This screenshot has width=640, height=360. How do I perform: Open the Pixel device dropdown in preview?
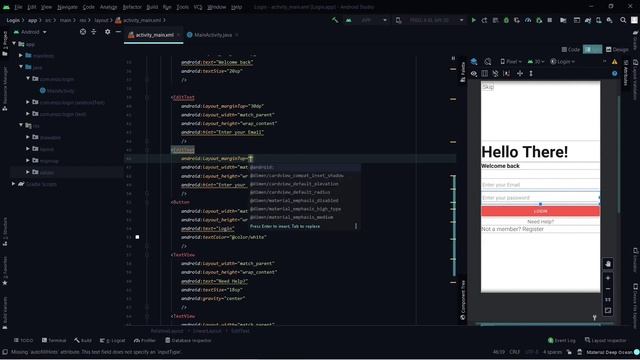coord(511,62)
